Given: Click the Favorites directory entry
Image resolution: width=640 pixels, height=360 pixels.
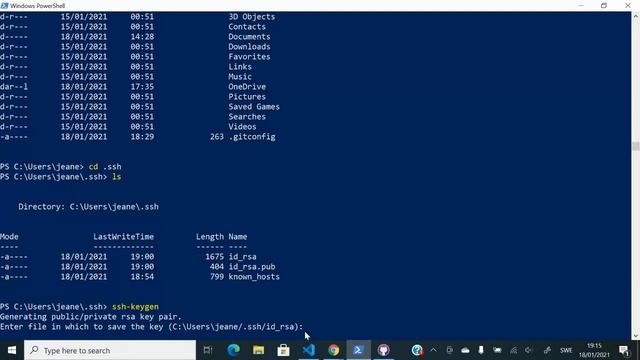Looking at the screenshot, I should [x=249, y=57].
